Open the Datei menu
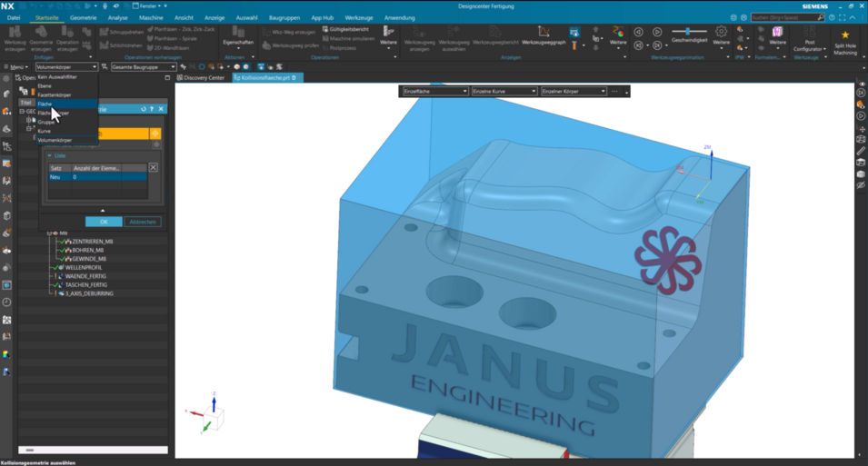 (x=14, y=17)
